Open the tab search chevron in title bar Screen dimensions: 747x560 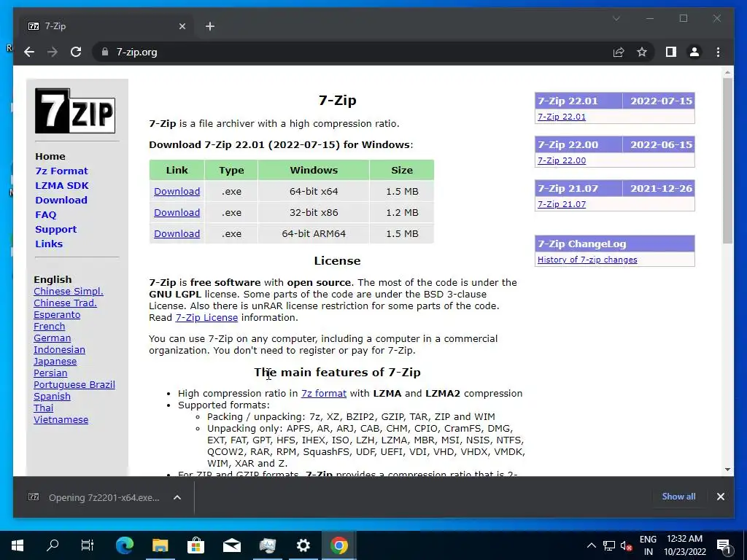616,18
